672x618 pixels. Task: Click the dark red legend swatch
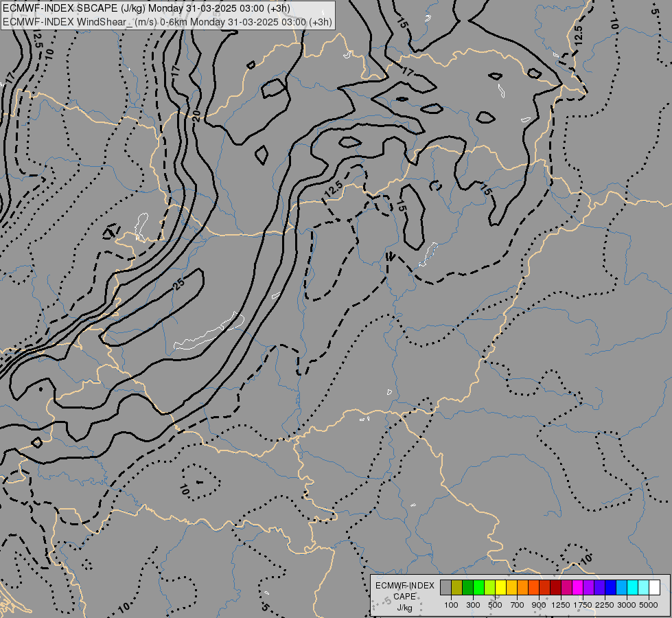pos(555,587)
